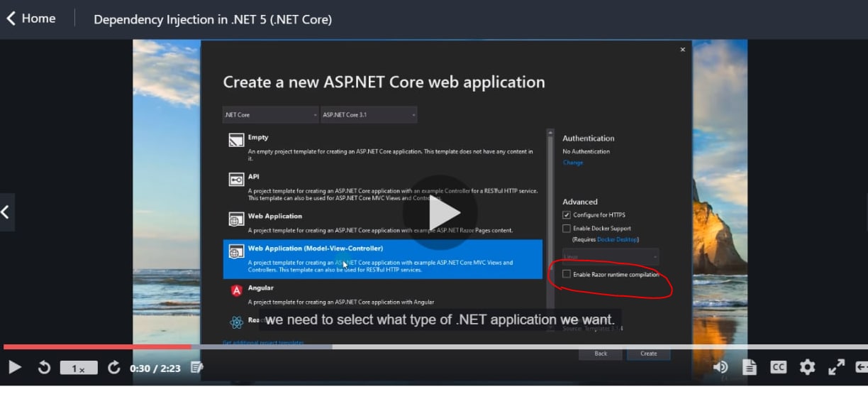Mute the video with the speaker icon
Screen dimensions: 868x404
(720, 367)
